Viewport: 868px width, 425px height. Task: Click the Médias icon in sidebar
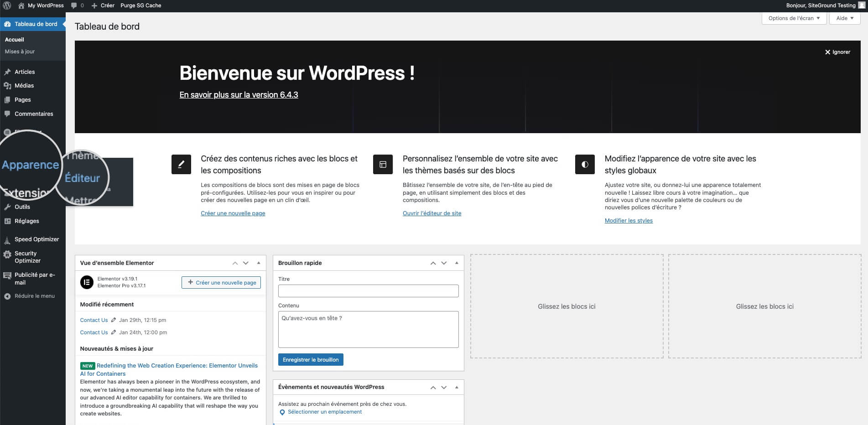(x=7, y=86)
